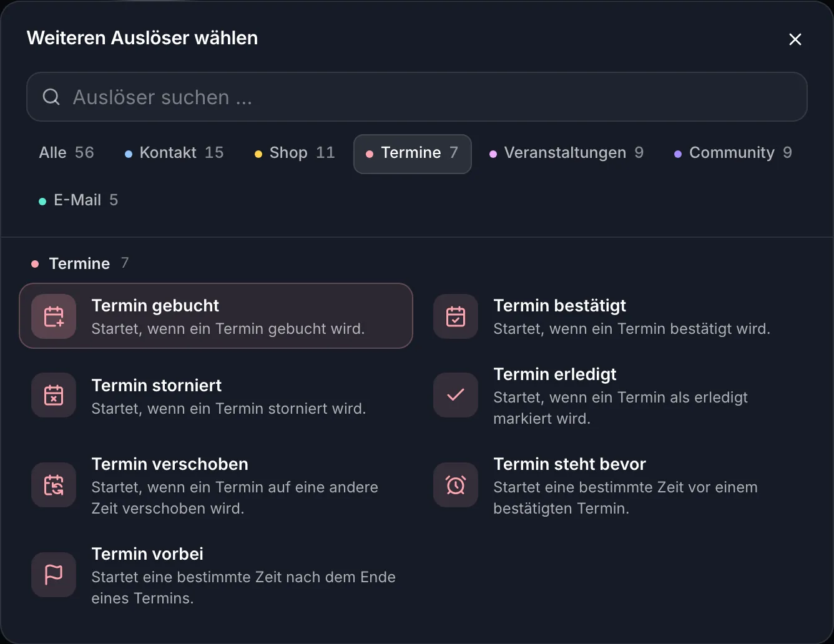Choose the Termin verschoben trigger title
Viewport: 834px width, 644px height.
click(x=170, y=464)
